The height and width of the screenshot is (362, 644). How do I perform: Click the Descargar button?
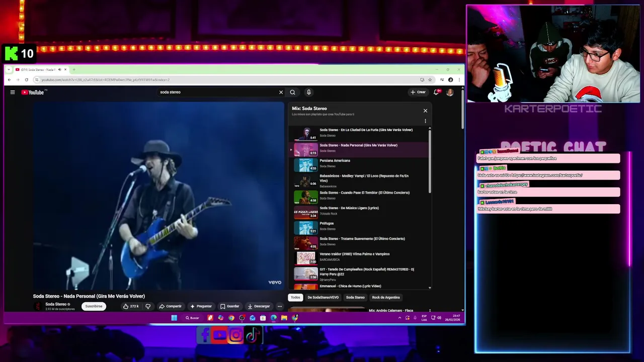[x=259, y=306]
